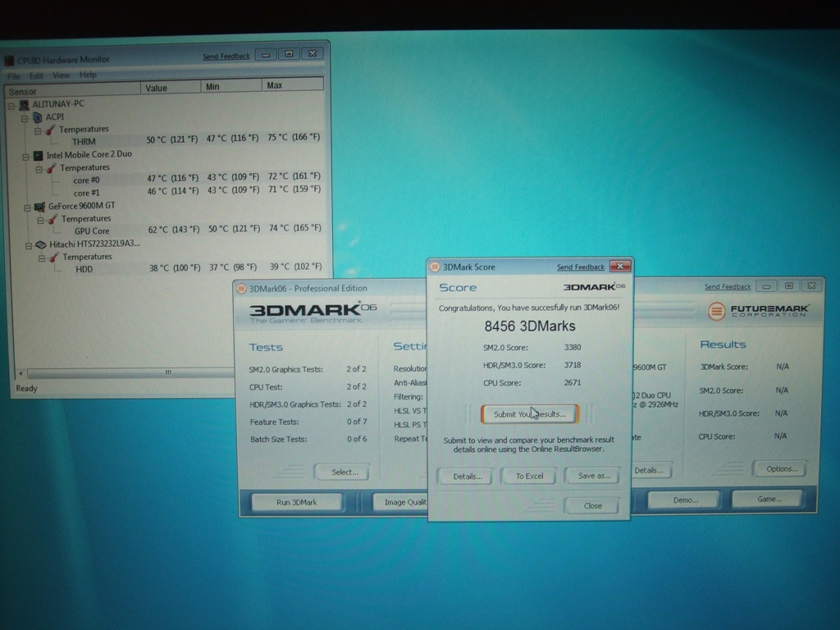
Task: Click the CPU Score value "2671"
Action: tap(572, 382)
